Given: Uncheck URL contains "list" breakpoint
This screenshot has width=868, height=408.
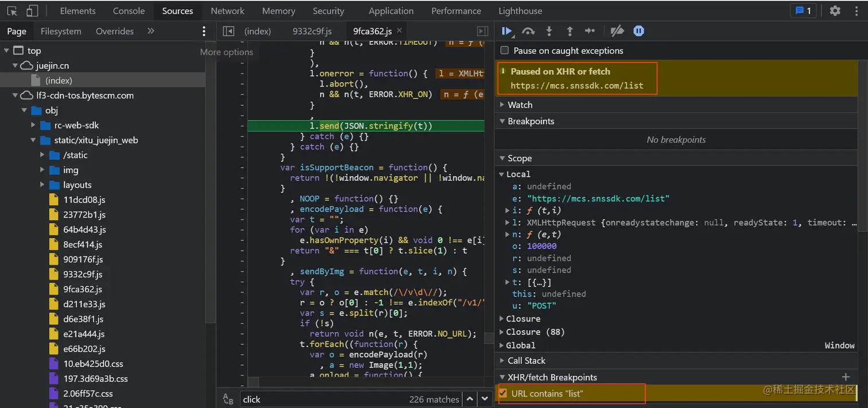Looking at the screenshot, I should (503, 394).
